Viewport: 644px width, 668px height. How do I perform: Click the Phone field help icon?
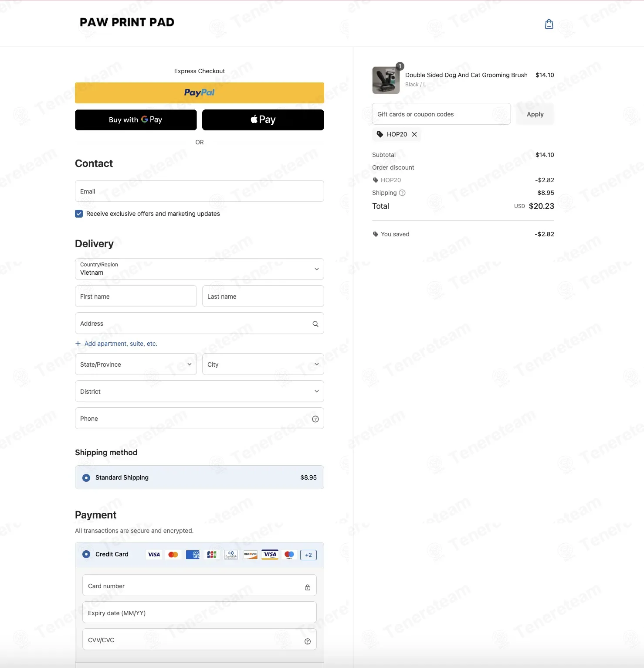coord(315,419)
